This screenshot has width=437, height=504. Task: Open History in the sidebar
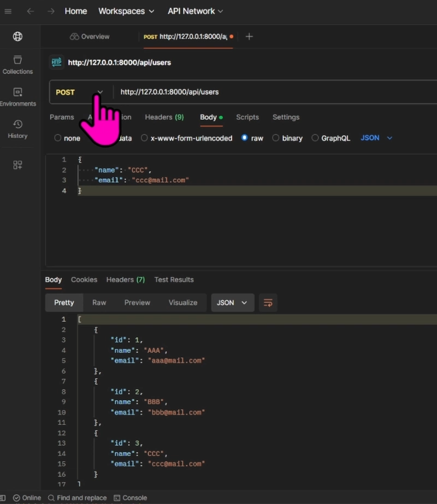(x=17, y=129)
